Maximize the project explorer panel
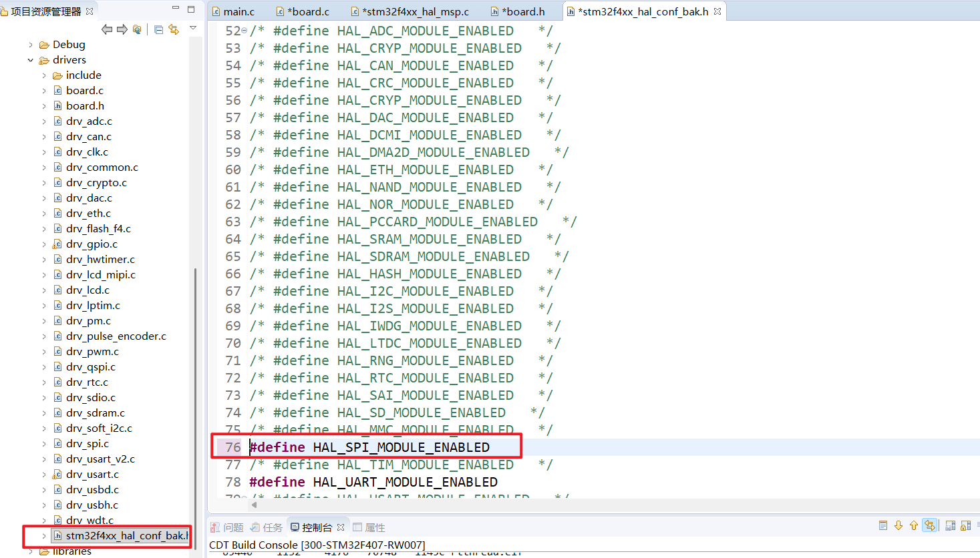The height and width of the screenshot is (558, 980). point(191,9)
